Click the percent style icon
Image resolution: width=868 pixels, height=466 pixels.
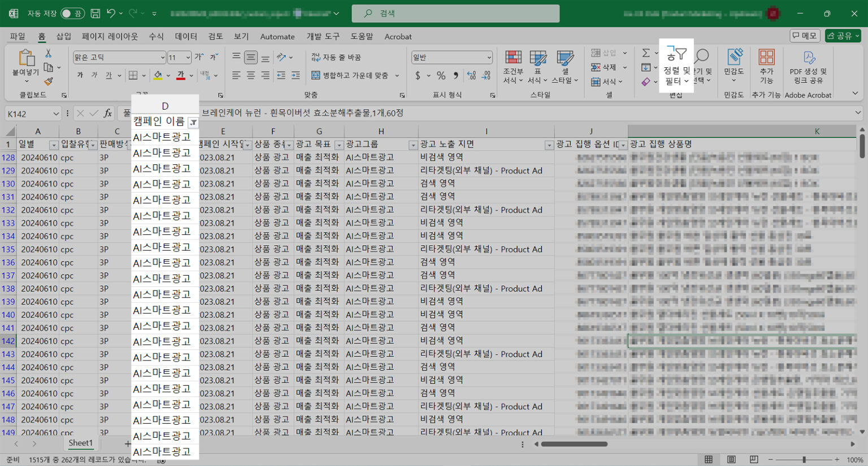point(441,75)
